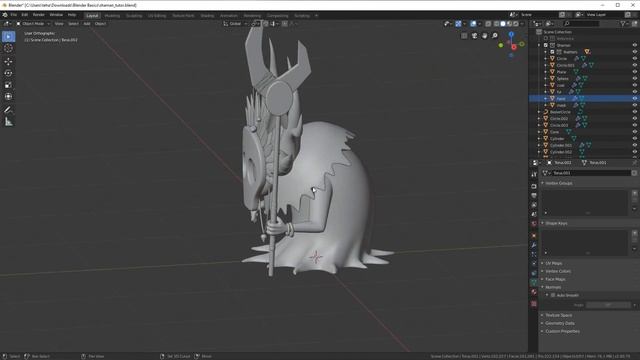Open the Object Mode dropdown
The image size is (640, 360).
point(33,24)
